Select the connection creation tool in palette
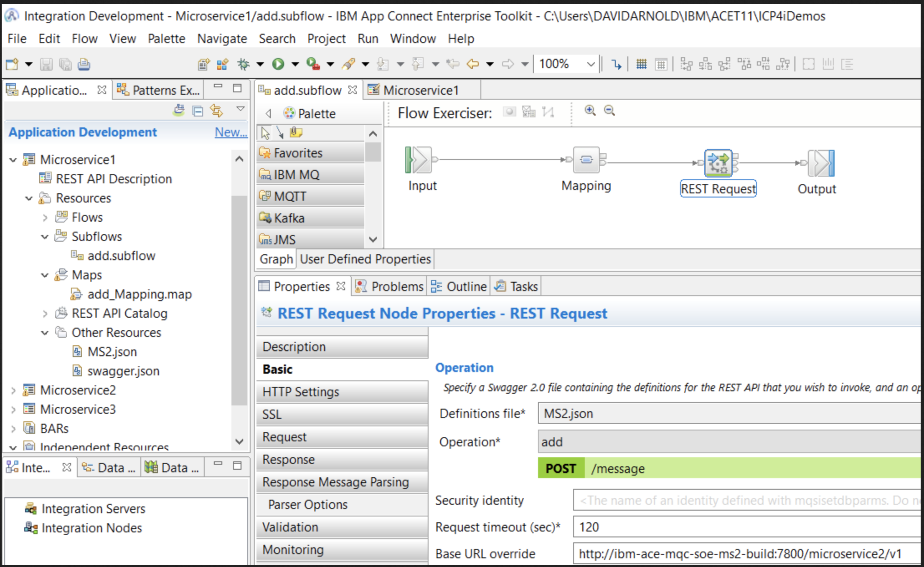The height and width of the screenshot is (567, 924). pyautogui.click(x=280, y=133)
